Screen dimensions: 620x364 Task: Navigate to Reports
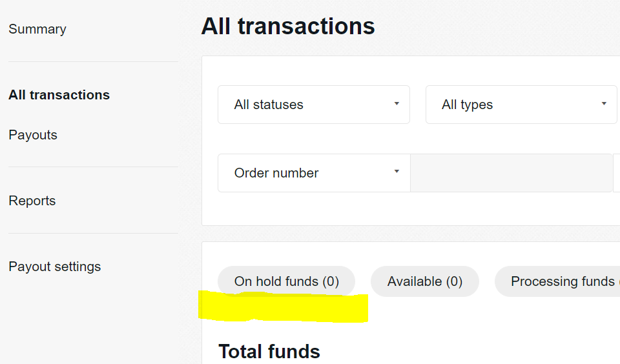(x=32, y=201)
